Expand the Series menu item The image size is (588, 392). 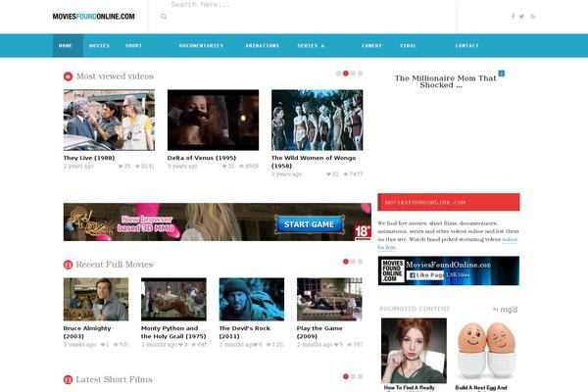pyautogui.click(x=311, y=46)
